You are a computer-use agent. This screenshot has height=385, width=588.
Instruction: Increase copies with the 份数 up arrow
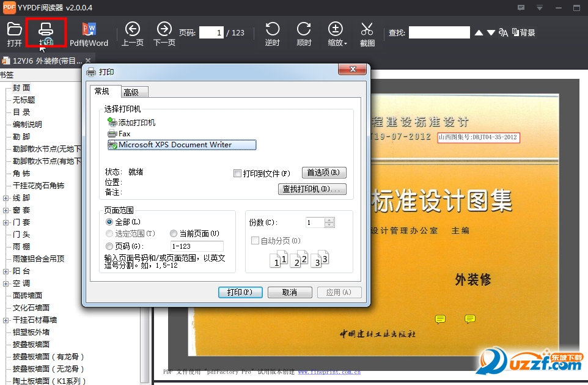click(x=329, y=220)
